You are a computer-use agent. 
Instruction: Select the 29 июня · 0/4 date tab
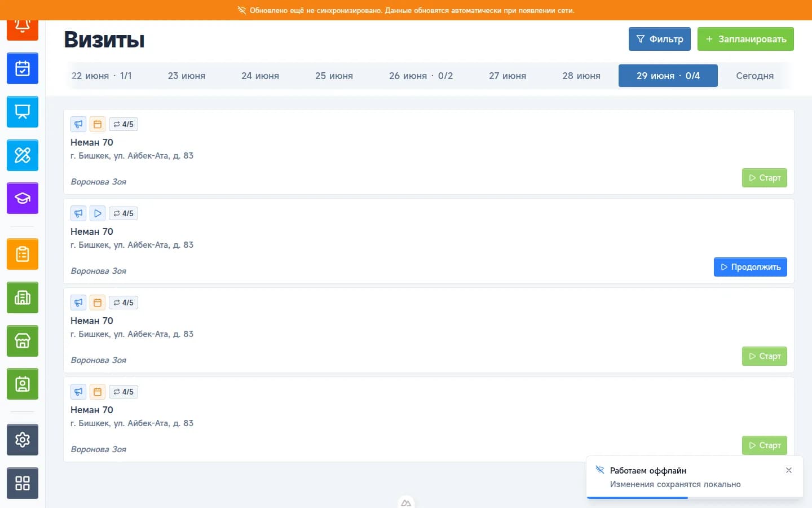(x=668, y=76)
